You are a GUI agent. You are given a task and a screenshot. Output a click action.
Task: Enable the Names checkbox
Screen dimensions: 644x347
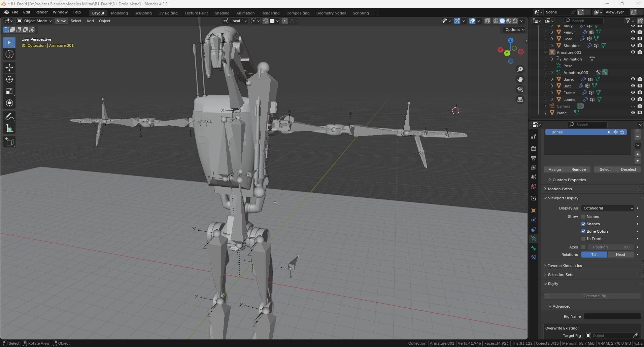click(x=583, y=217)
